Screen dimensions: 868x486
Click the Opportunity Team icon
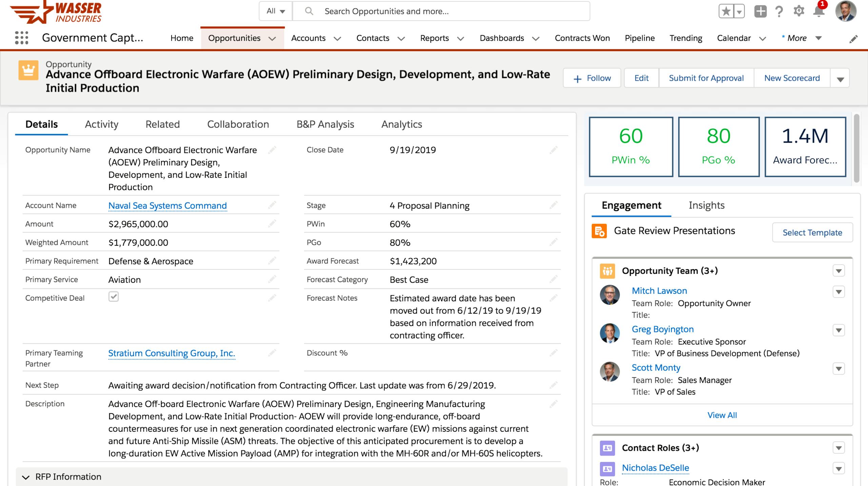(x=607, y=271)
